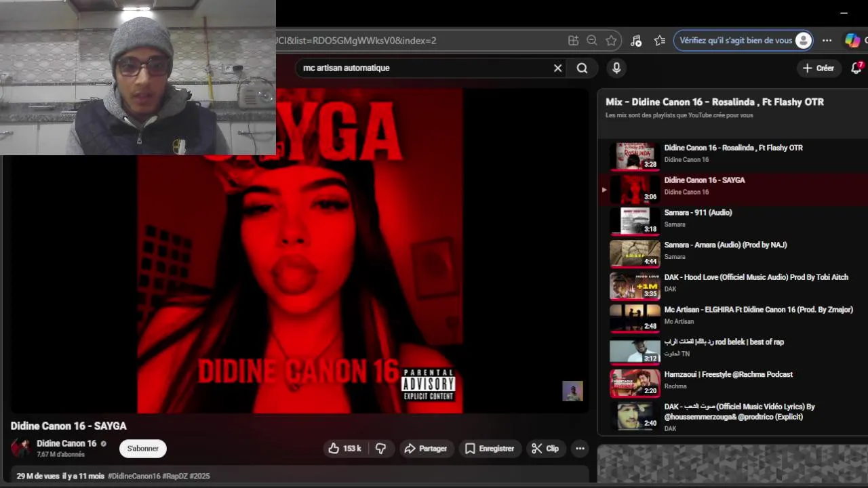Click the channel watermark in video corner
The width and height of the screenshot is (868, 488).
point(572,391)
